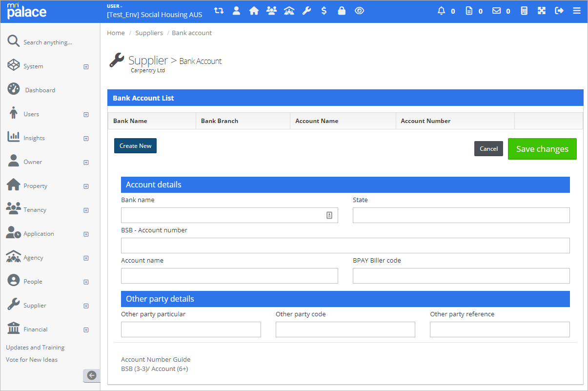This screenshot has width=588, height=391.
Task: Expand the Users menu plus icon
Action: click(86, 115)
